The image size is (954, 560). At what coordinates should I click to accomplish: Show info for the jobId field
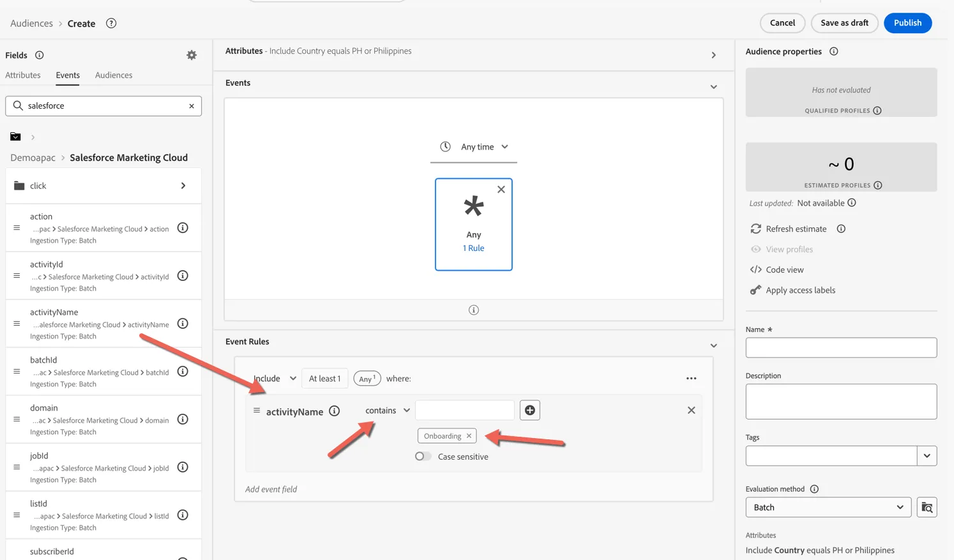(183, 467)
